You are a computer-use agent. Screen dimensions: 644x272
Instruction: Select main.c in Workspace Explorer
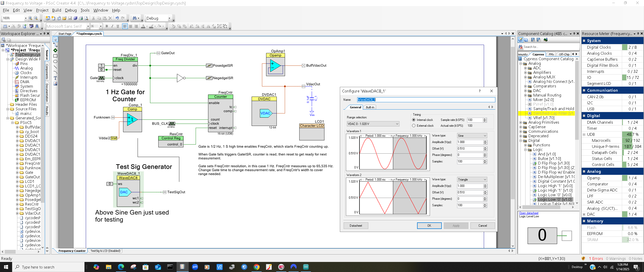pos(26,114)
